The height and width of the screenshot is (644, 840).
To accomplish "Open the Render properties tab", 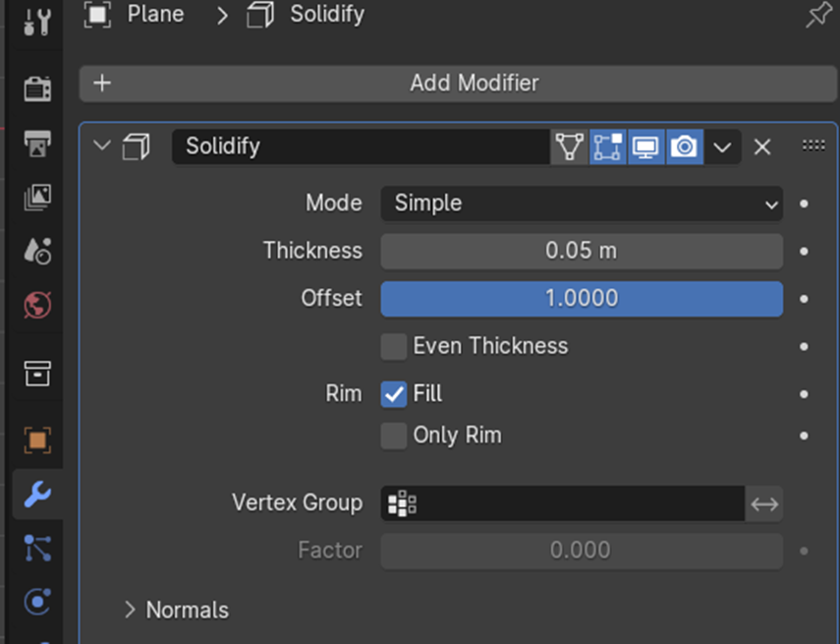I will coord(36,88).
